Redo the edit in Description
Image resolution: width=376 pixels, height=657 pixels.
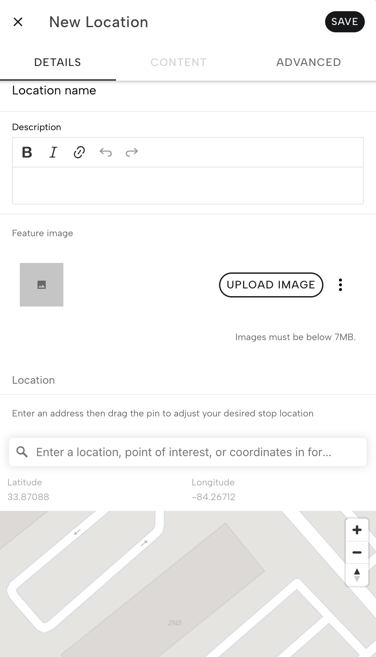(132, 152)
